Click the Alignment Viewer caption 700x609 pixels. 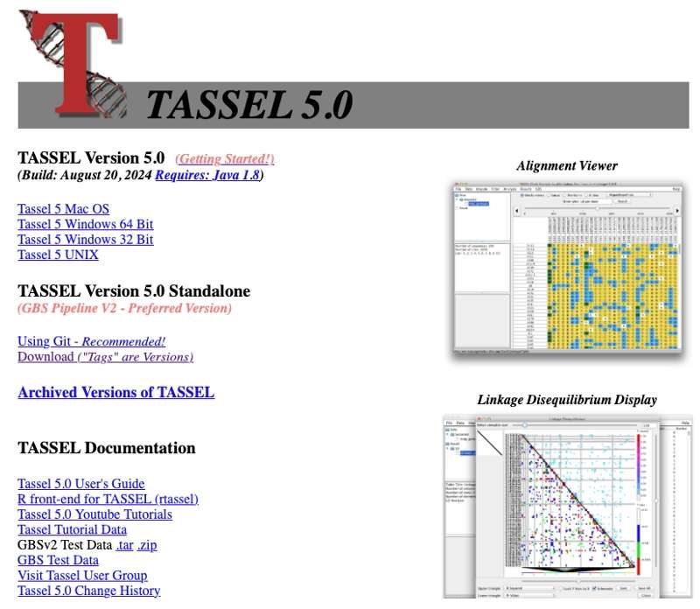[x=567, y=165]
